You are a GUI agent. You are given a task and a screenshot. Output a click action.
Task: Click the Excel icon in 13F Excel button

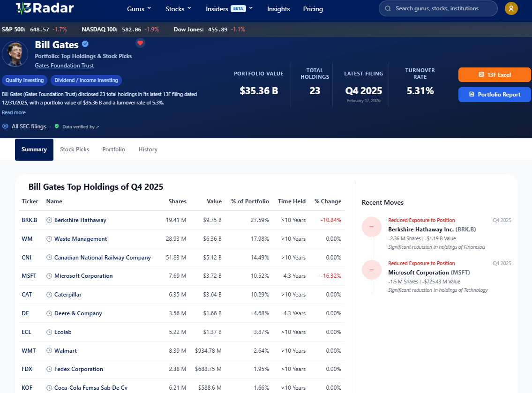[x=481, y=74]
